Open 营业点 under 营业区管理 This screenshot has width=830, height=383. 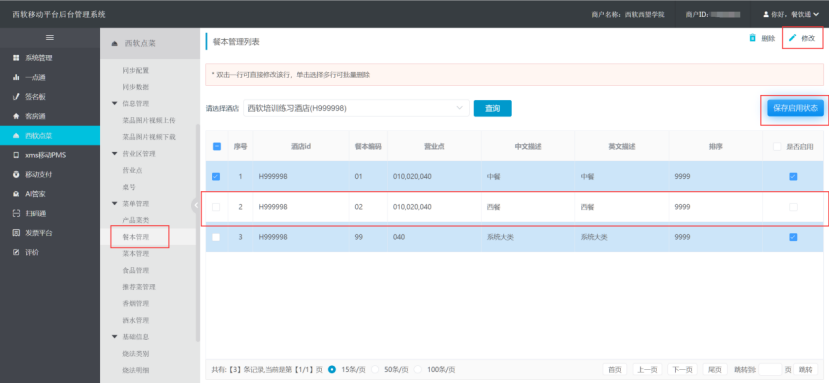pos(132,170)
